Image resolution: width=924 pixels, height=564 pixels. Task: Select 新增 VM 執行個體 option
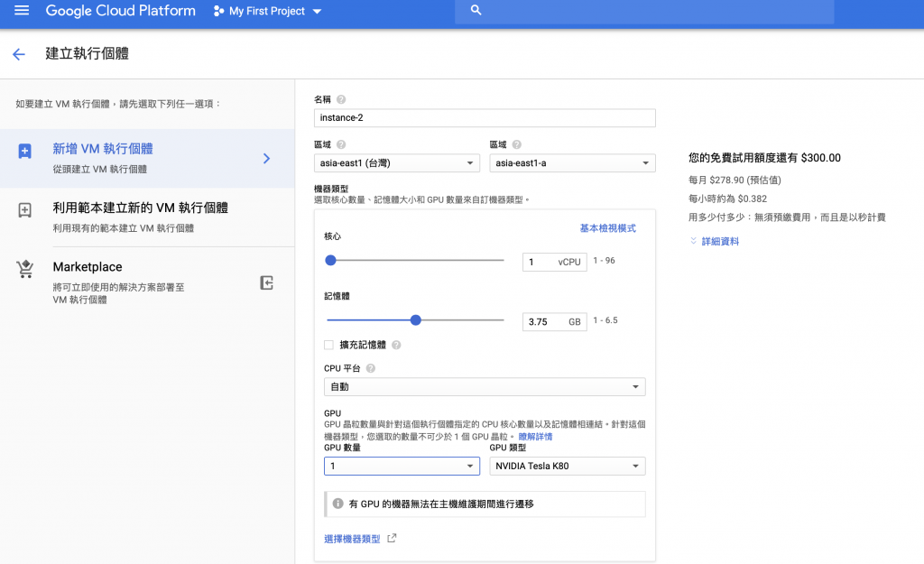(147, 158)
